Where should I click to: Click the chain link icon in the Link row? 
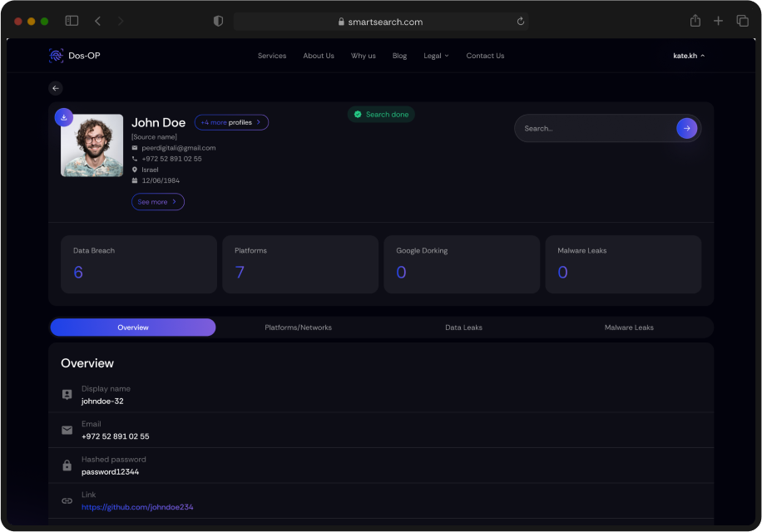pos(67,500)
